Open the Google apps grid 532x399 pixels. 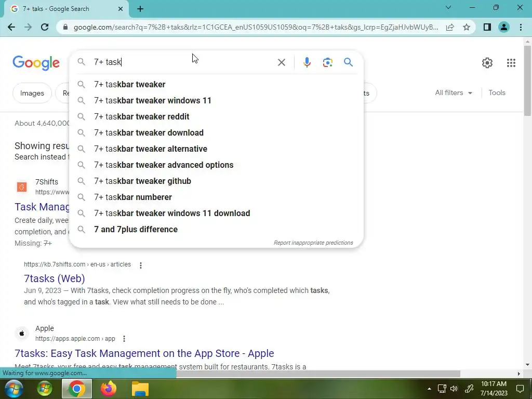[x=511, y=63]
